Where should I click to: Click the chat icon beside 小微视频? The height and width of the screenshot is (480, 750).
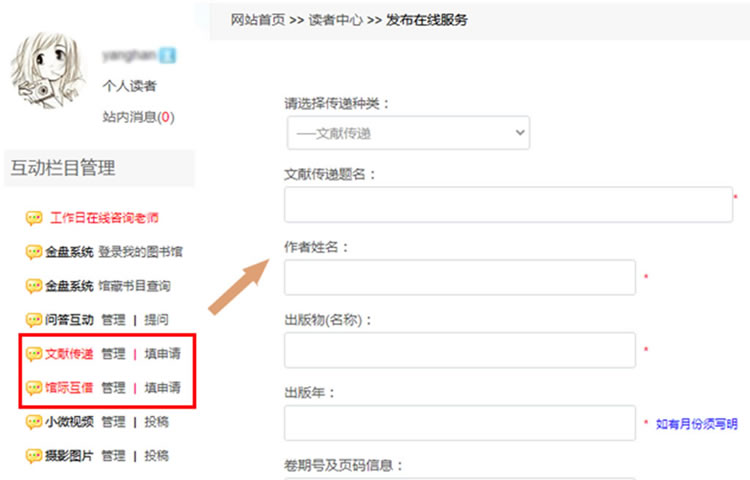click(34, 422)
